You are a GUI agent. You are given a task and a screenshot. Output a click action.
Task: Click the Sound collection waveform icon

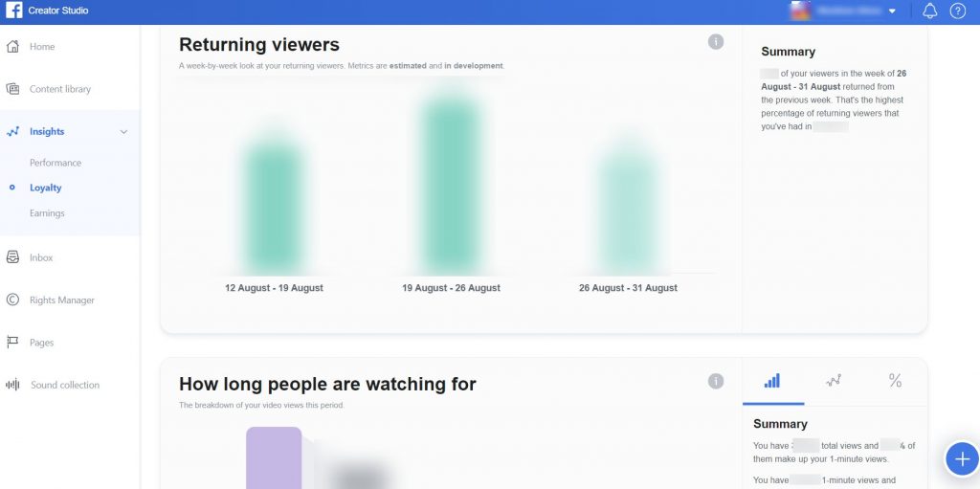point(12,385)
